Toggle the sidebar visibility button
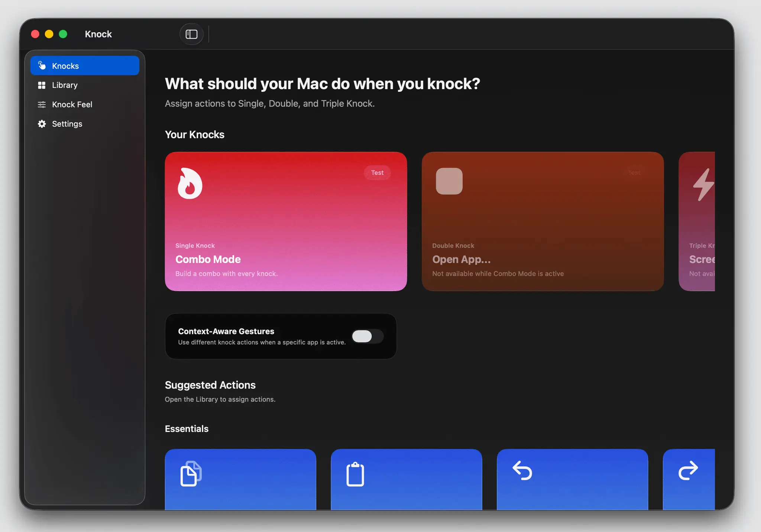 (191, 34)
